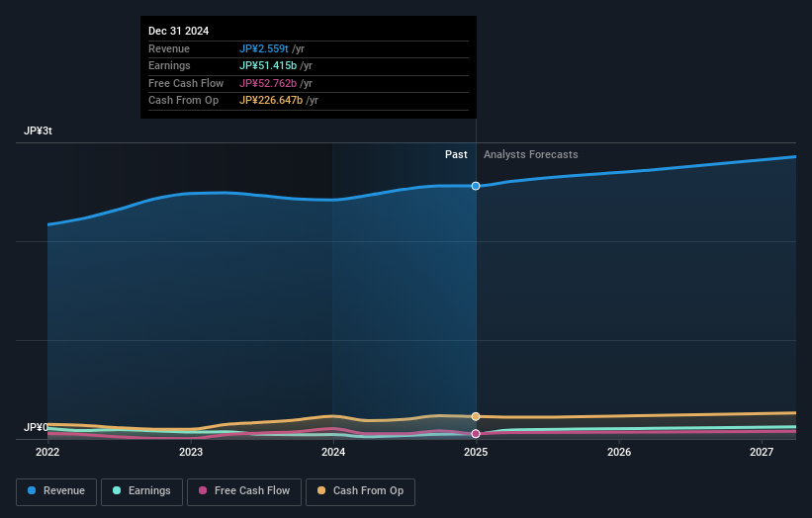Toggle the Earnings legend series
The height and width of the screenshot is (518, 812).
pyautogui.click(x=141, y=491)
